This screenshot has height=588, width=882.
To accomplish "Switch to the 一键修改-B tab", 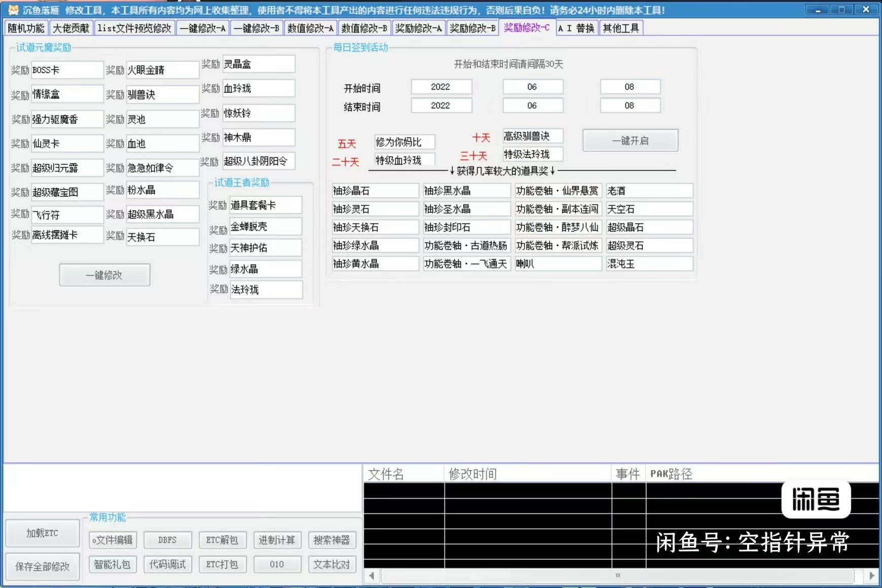I will pos(256,28).
